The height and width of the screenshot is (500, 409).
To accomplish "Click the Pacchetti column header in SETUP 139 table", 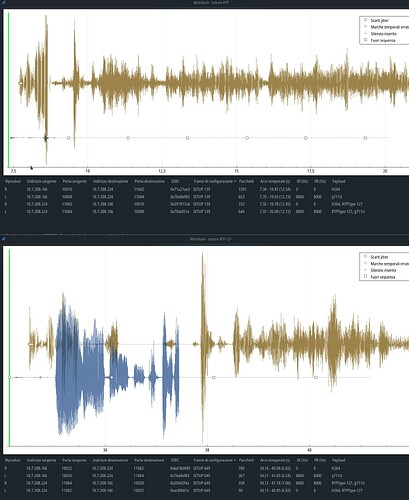I will click(x=246, y=181).
